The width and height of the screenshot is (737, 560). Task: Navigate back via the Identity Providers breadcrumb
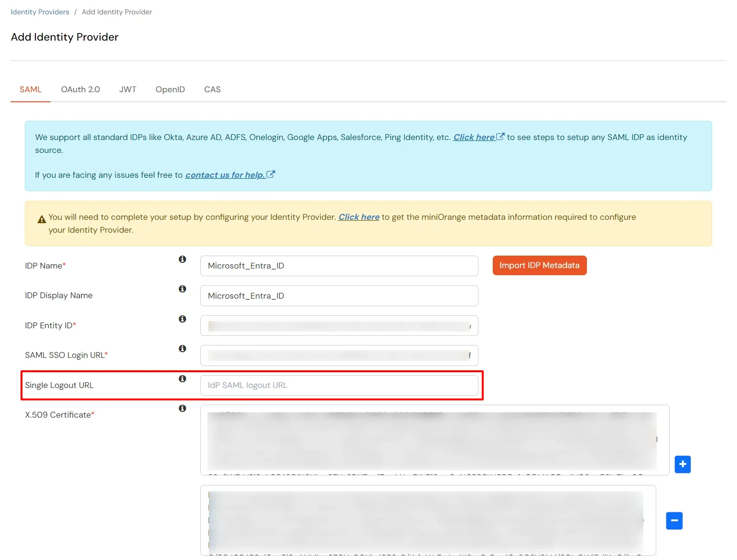40,11
